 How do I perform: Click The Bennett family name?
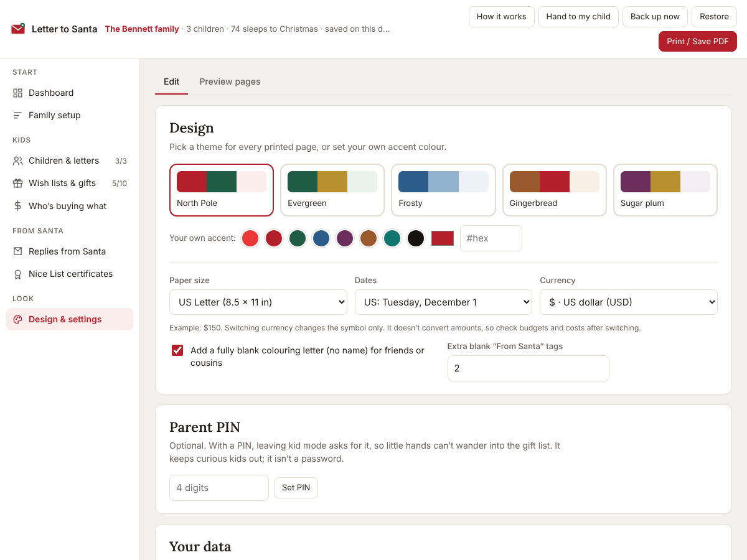[142, 29]
